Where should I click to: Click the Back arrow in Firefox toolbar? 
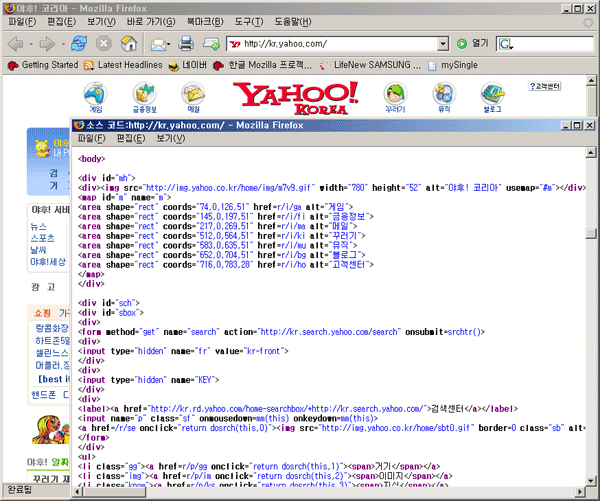coord(15,44)
